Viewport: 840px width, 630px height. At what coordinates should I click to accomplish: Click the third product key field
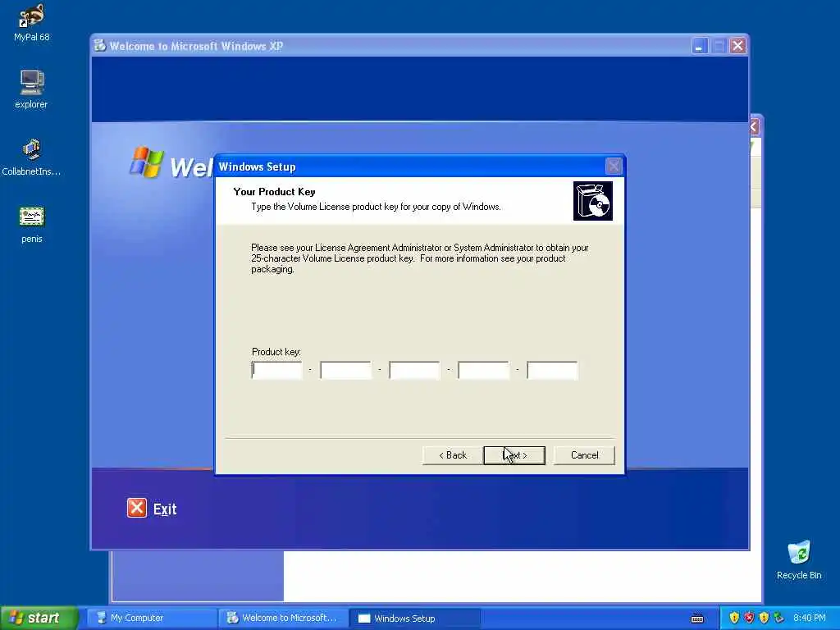[x=414, y=370]
